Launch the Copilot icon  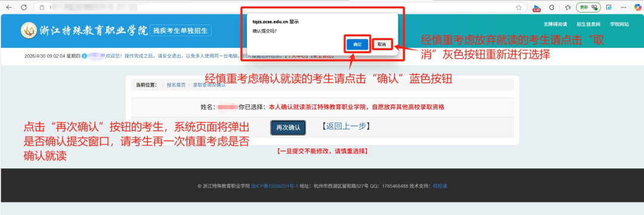coord(637,7)
